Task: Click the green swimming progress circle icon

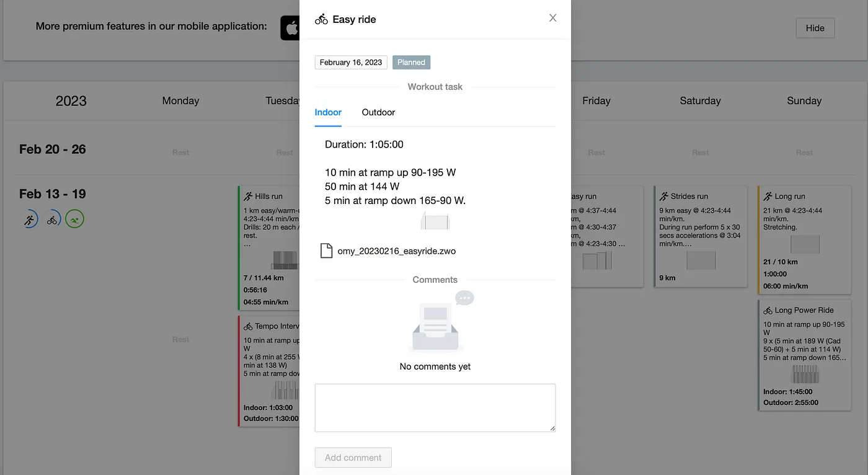Action: (75, 218)
